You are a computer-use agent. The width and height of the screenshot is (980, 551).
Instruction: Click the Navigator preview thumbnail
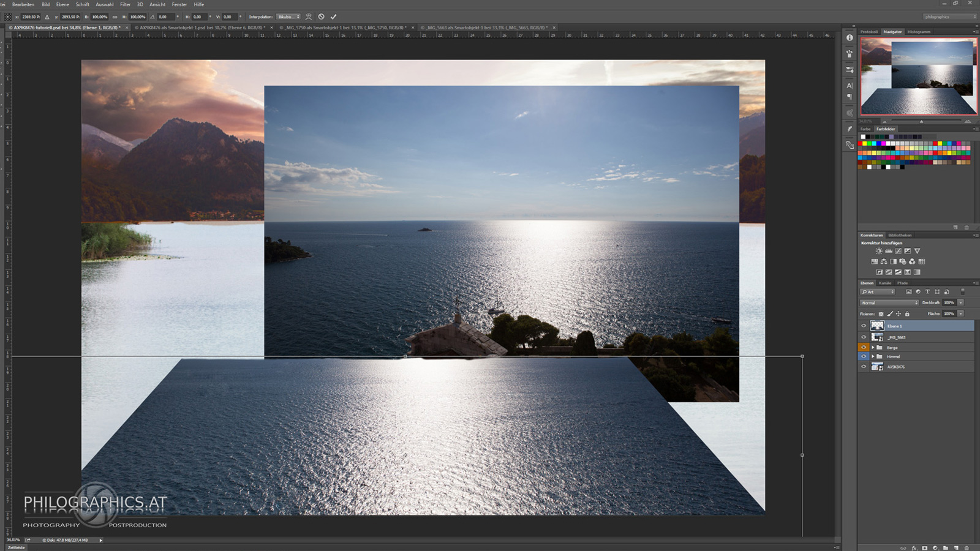pyautogui.click(x=918, y=77)
